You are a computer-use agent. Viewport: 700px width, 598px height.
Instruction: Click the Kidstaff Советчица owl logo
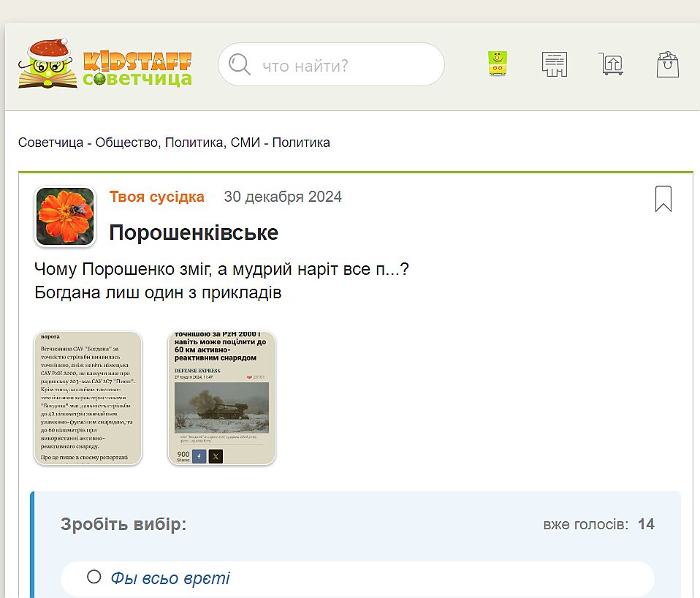pos(104,64)
